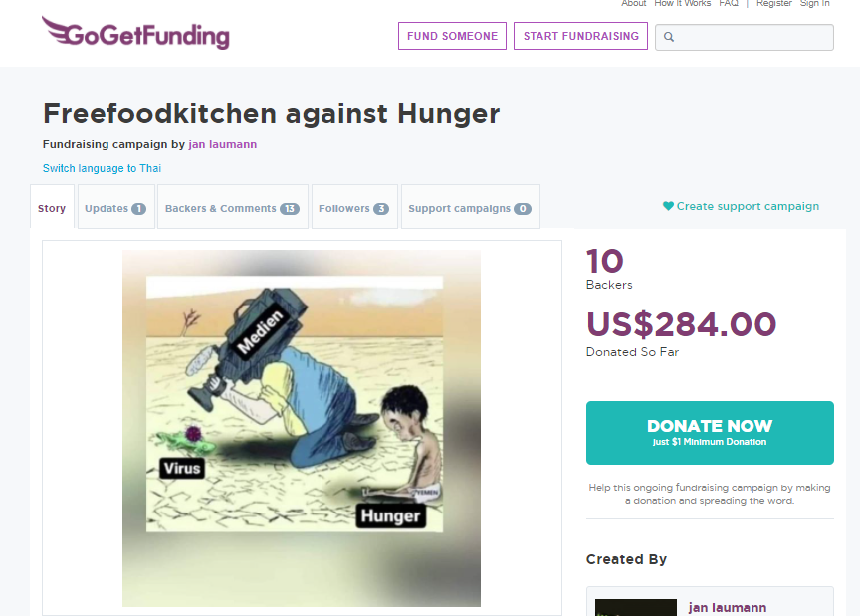Click the Donate Now button
Image resolution: width=860 pixels, height=616 pixels.
click(710, 433)
